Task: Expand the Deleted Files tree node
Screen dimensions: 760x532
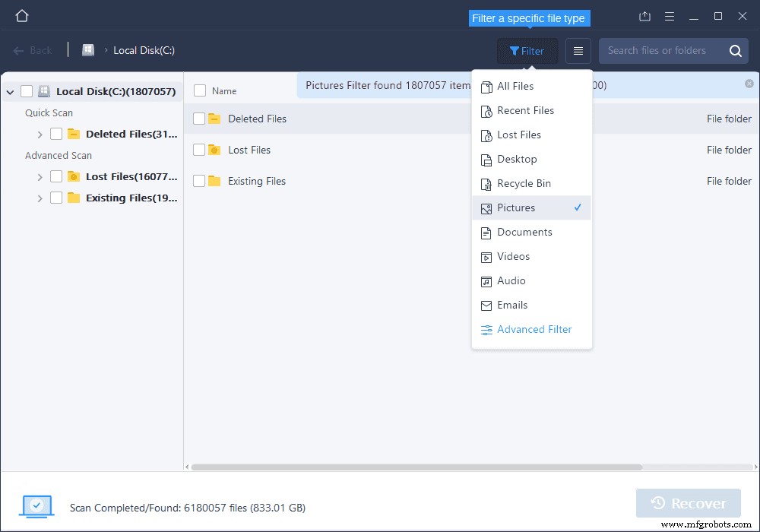Action: [x=39, y=134]
